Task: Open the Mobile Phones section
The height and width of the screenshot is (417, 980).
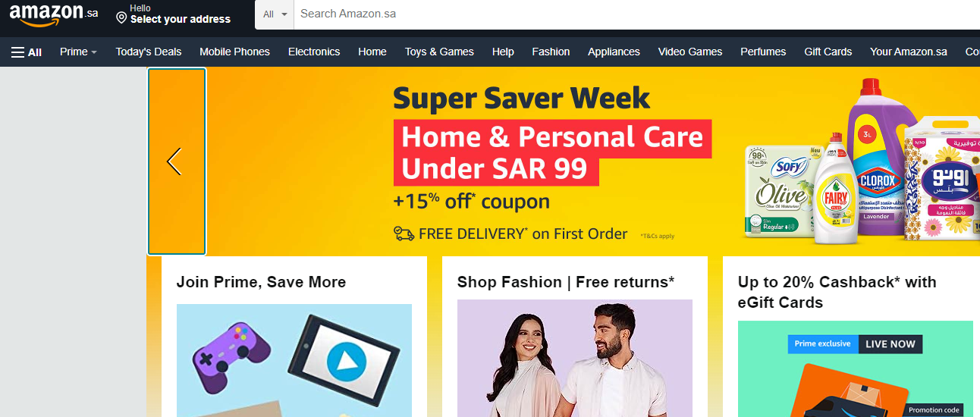Action: (234, 52)
